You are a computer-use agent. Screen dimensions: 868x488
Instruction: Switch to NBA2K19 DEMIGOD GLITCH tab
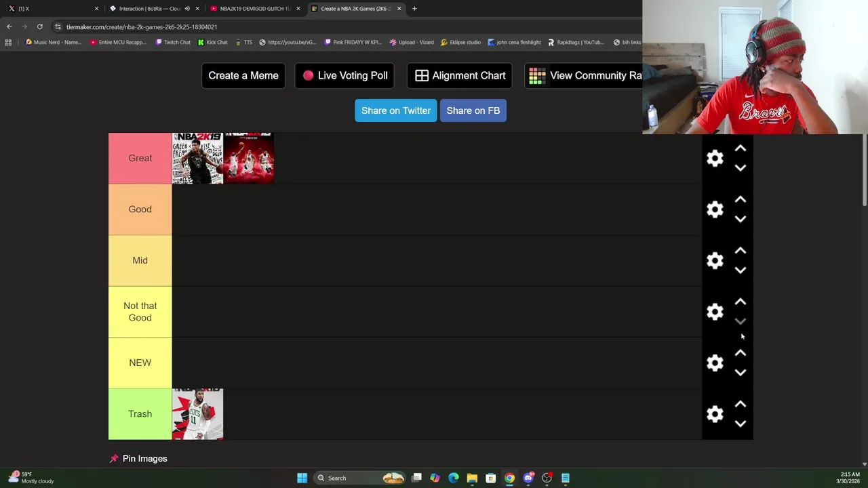point(254,9)
